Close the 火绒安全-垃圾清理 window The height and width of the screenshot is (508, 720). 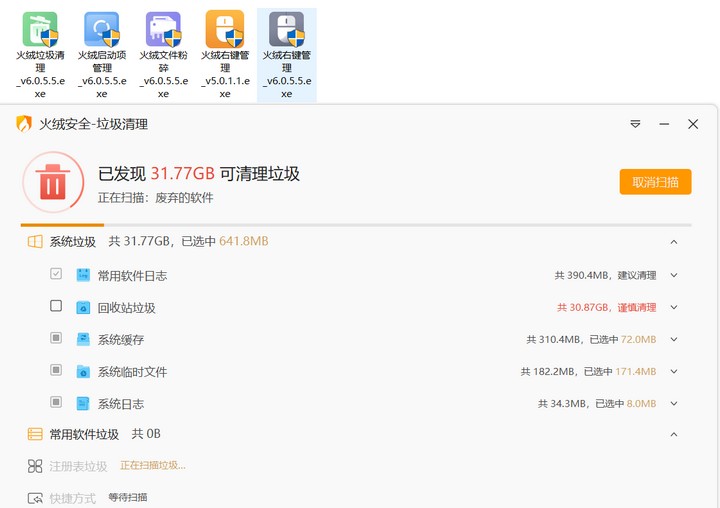point(693,124)
